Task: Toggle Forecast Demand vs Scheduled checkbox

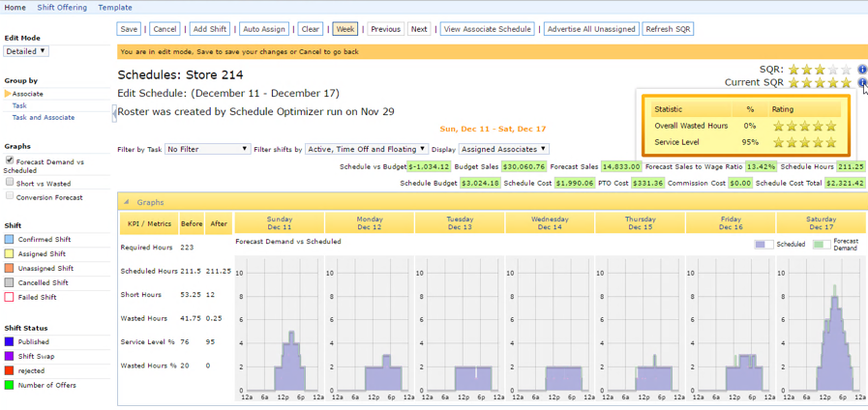Action: (x=9, y=161)
